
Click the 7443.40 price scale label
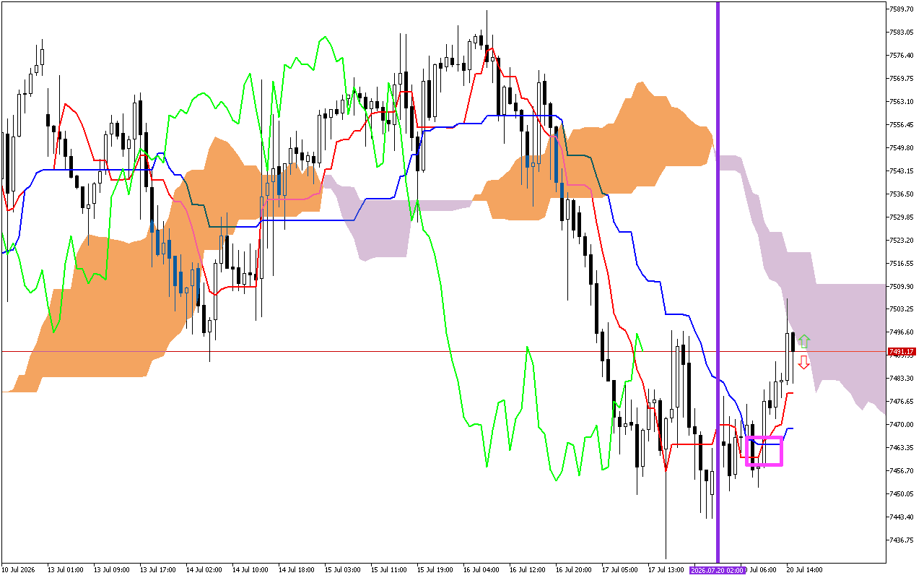point(903,517)
